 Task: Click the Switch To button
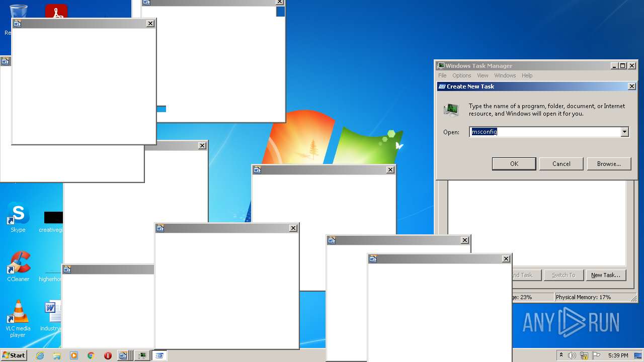coord(563,275)
